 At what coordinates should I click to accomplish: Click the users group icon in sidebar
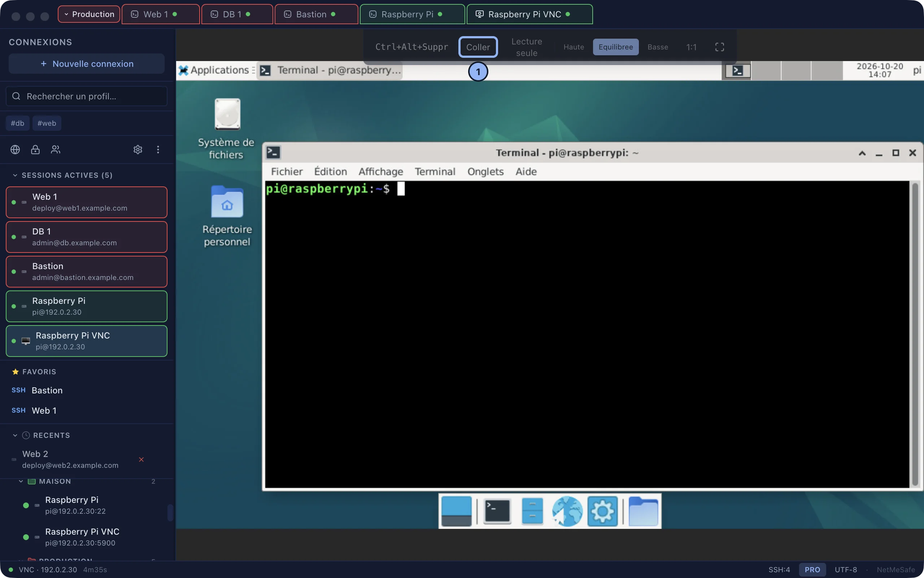click(55, 150)
